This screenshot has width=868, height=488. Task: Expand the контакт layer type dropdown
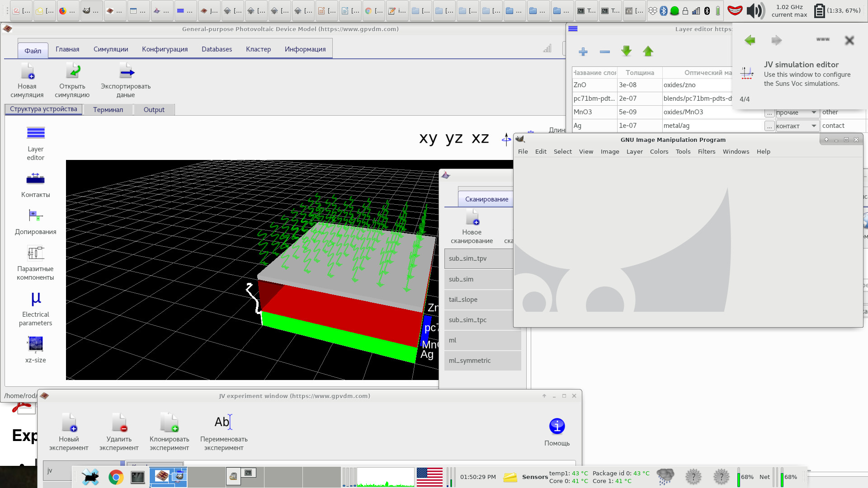click(797, 126)
